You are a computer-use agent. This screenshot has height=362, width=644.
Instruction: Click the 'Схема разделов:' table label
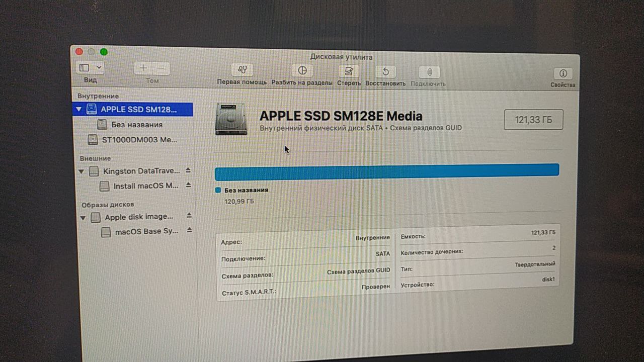tap(247, 276)
